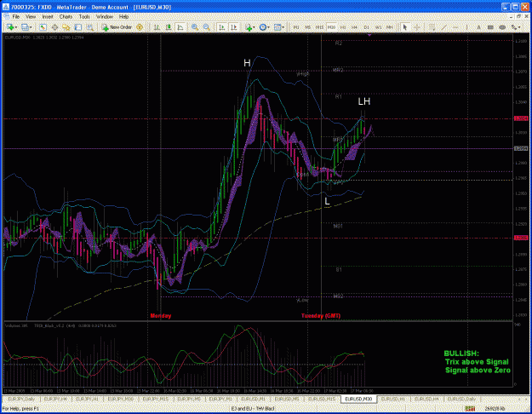Switch to the EURUSD,Daily chart tab
This screenshot has width=532, height=414.
[461, 399]
